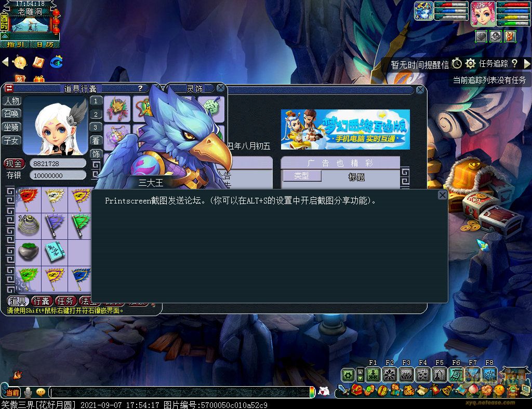Select equipment set 2
532x409 pixels.
tap(96, 114)
